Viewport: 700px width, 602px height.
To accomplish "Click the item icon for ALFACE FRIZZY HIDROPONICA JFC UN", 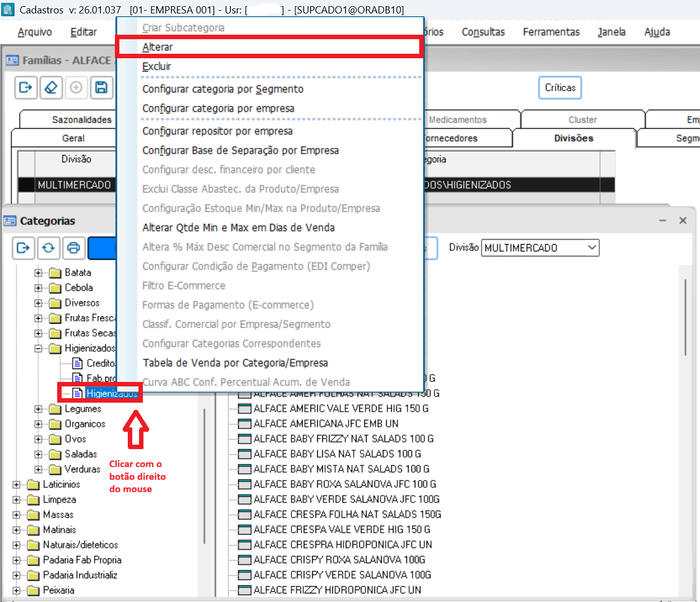I will tap(244, 590).
